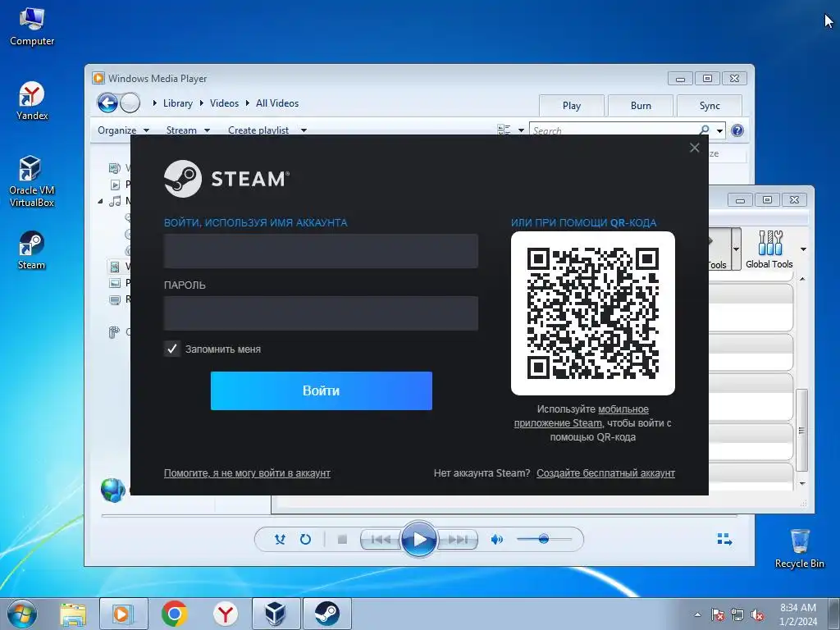This screenshot has height=630, width=840.
Task: Open Yandex browser taskbar icon
Action: coord(226,614)
